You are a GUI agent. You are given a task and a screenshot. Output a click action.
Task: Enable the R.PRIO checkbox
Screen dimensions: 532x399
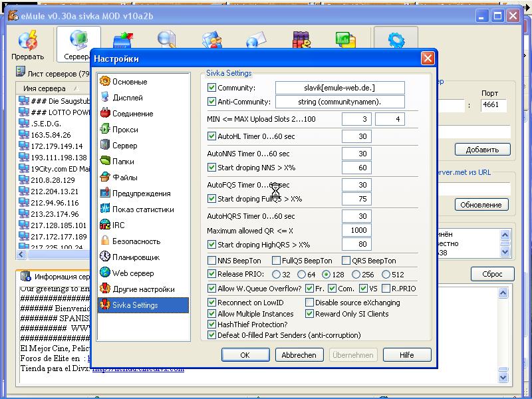pyautogui.click(x=386, y=289)
